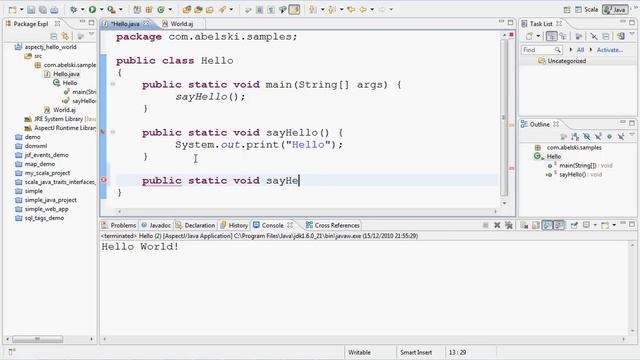Open Task List view menu triangle
The height and width of the screenshot is (360, 640).
pos(632,34)
